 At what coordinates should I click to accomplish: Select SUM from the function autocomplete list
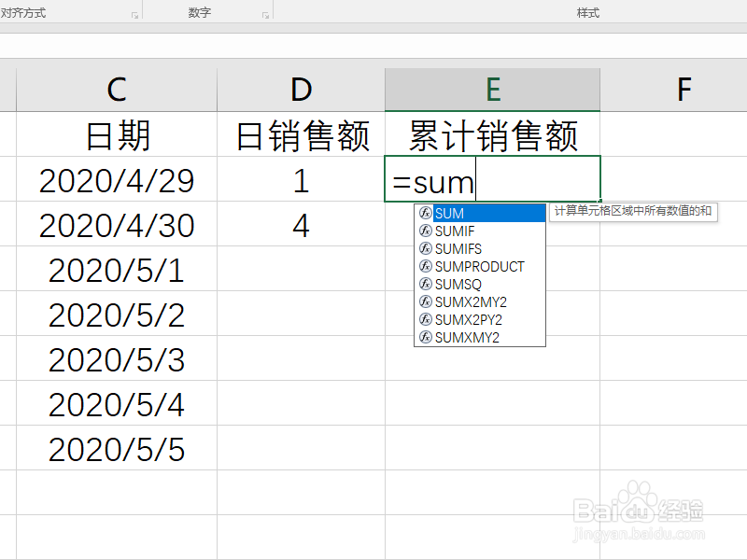point(480,214)
